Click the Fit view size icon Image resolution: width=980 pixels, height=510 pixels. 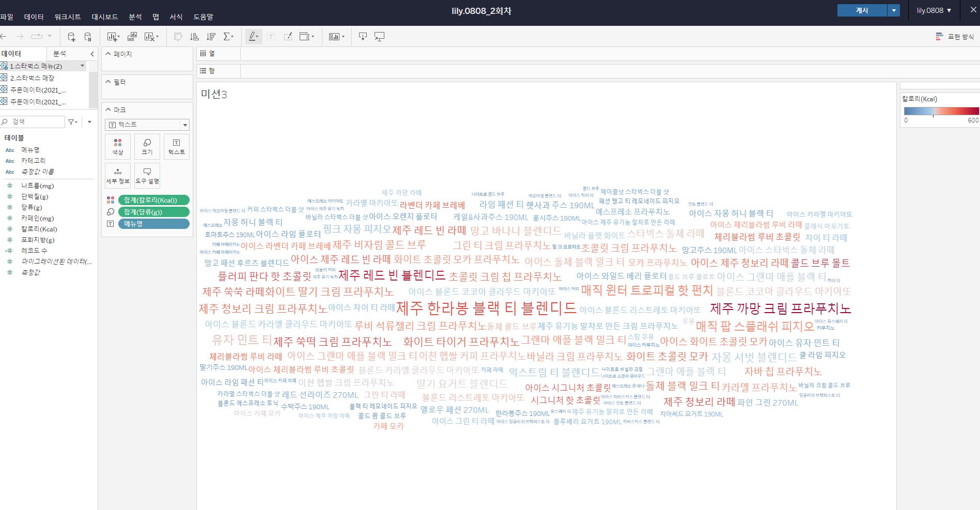(x=307, y=37)
